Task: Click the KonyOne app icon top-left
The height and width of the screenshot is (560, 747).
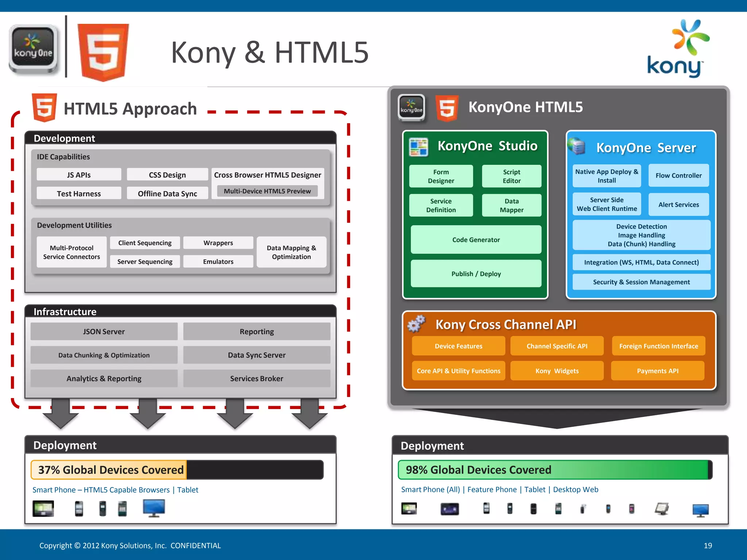Action: click(33, 49)
